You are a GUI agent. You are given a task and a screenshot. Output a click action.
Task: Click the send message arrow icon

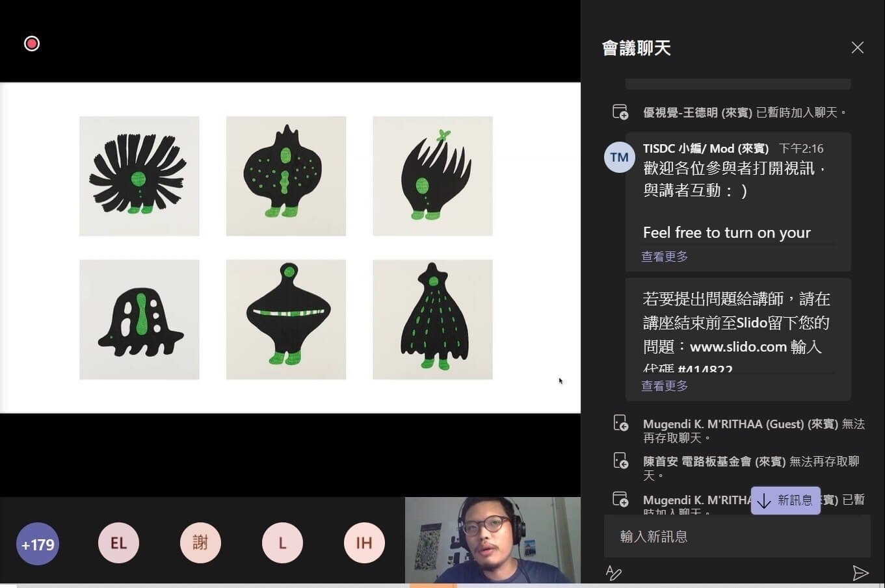tap(860, 572)
